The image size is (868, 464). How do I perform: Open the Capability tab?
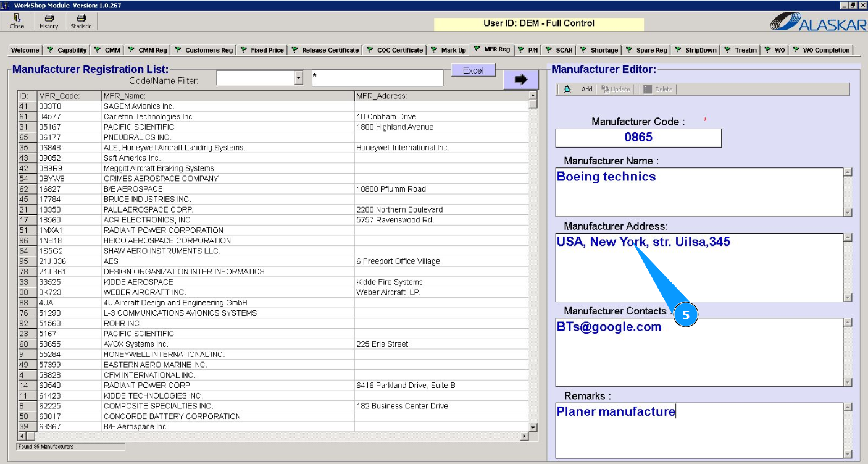tap(68, 50)
